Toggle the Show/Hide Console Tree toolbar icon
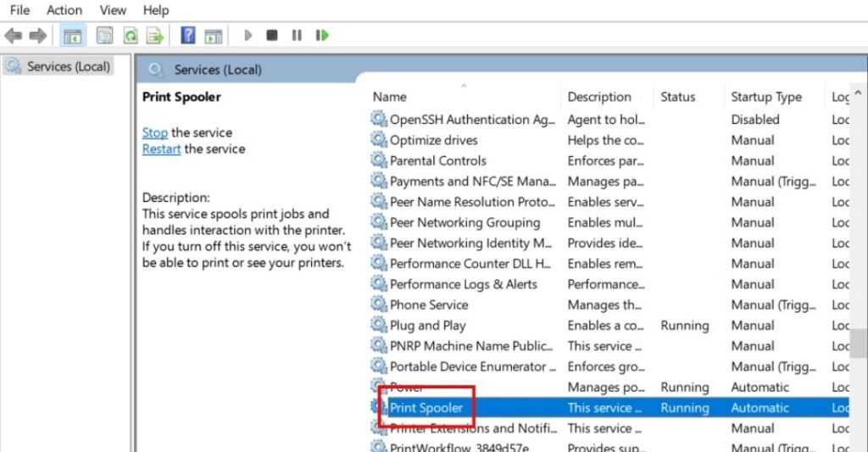Image resolution: width=868 pixels, height=452 pixels. [x=73, y=36]
